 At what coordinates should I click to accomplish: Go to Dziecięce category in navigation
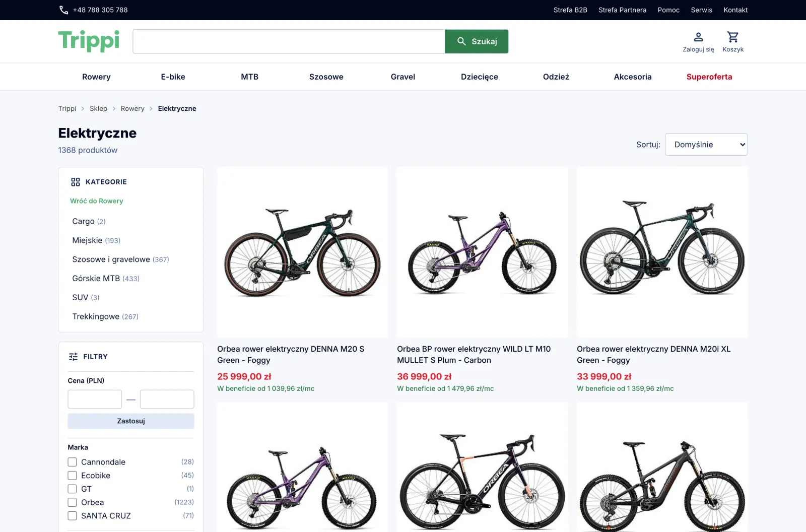(x=480, y=77)
